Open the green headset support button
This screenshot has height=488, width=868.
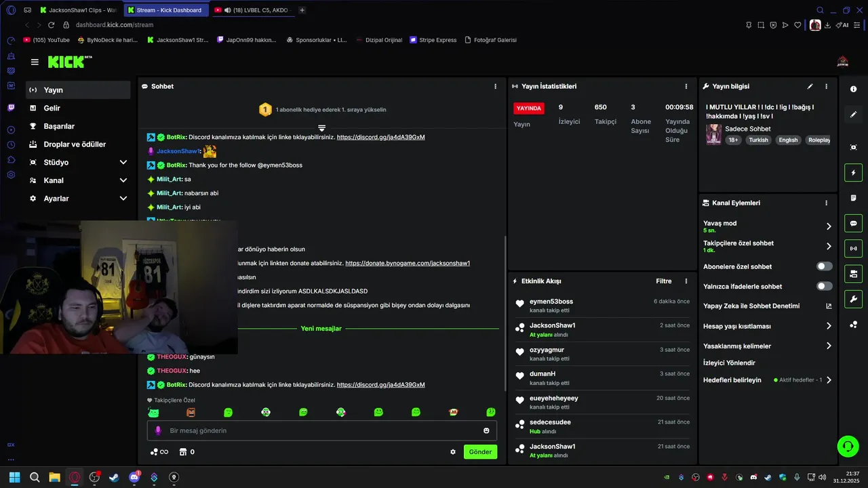click(x=848, y=446)
